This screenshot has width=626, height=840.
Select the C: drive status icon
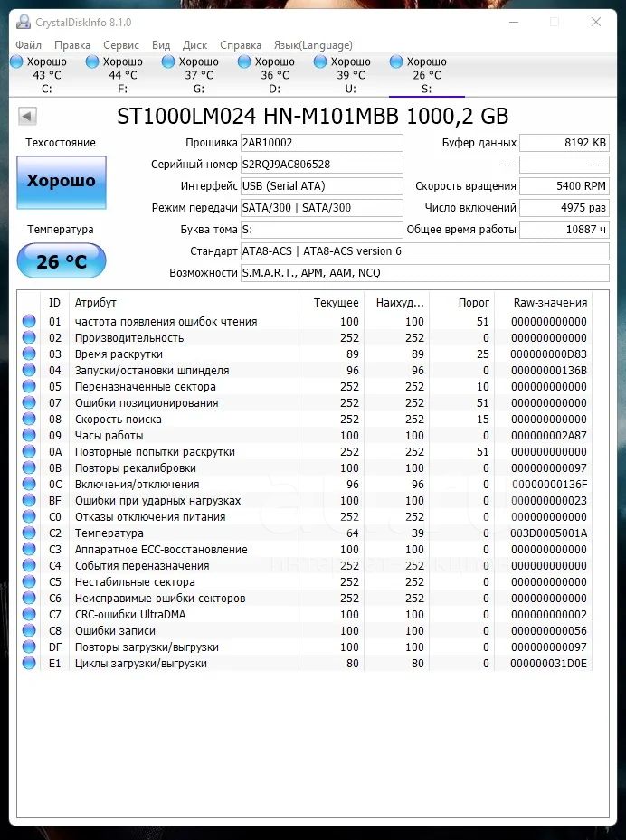click(16, 61)
